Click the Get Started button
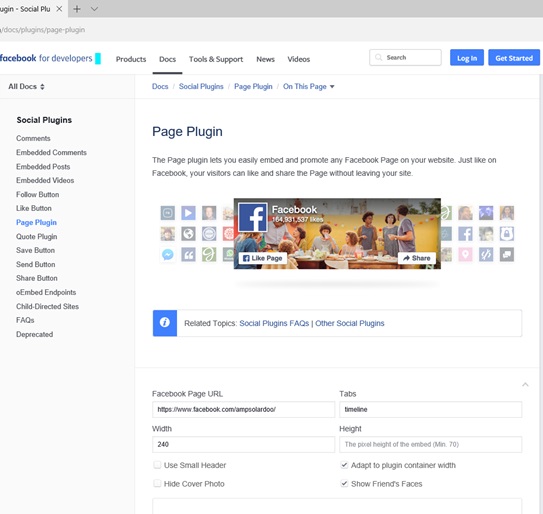Image resolution: width=543 pixels, height=514 pixels. [x=514, y=58]
